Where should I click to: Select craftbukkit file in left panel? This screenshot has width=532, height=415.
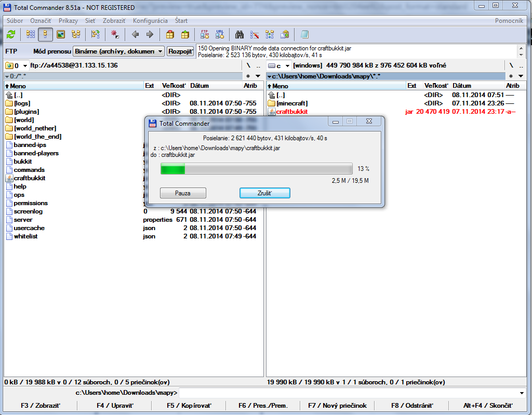pyautogui.click(x=30, y=178)
